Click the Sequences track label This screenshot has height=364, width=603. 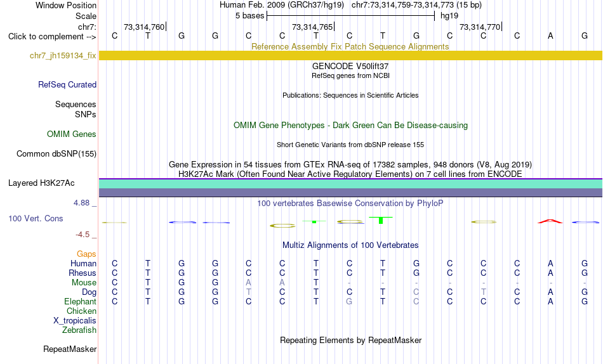coord(76,105)
